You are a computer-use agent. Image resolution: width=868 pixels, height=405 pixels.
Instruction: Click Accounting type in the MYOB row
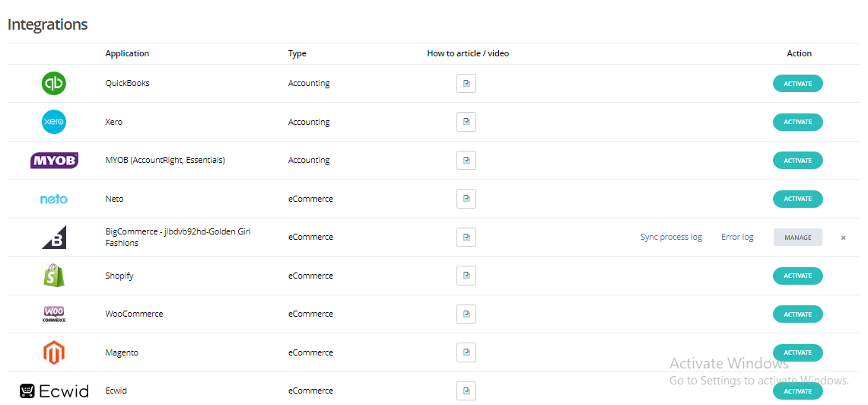[309, 160]
